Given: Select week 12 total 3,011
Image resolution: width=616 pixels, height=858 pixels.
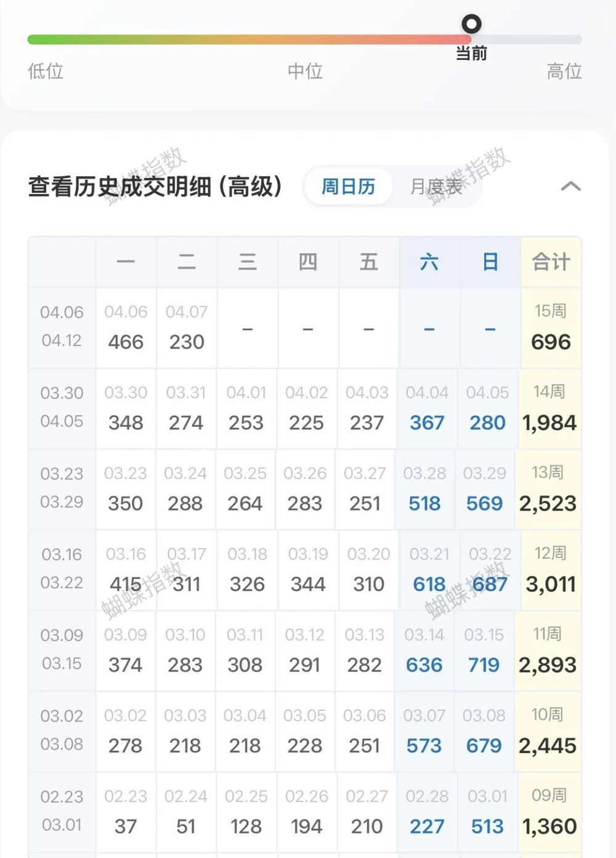Looking at the screenshot, I should point(550,571).
